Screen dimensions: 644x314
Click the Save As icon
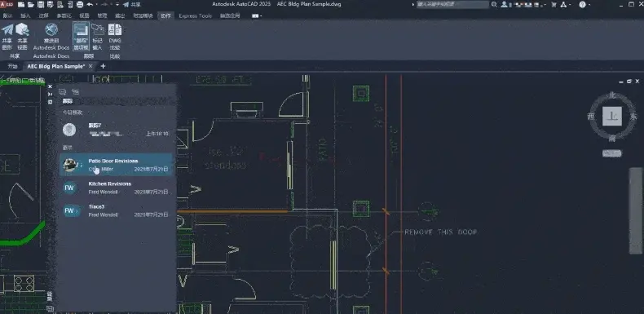tap(51, 5)
